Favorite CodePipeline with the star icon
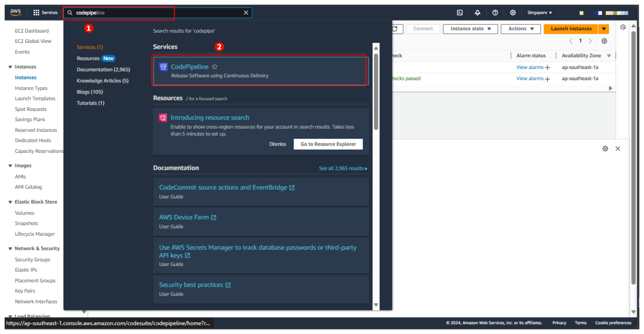Image resolution: width=644 pixels, height=334 pixels. point(215,66)
